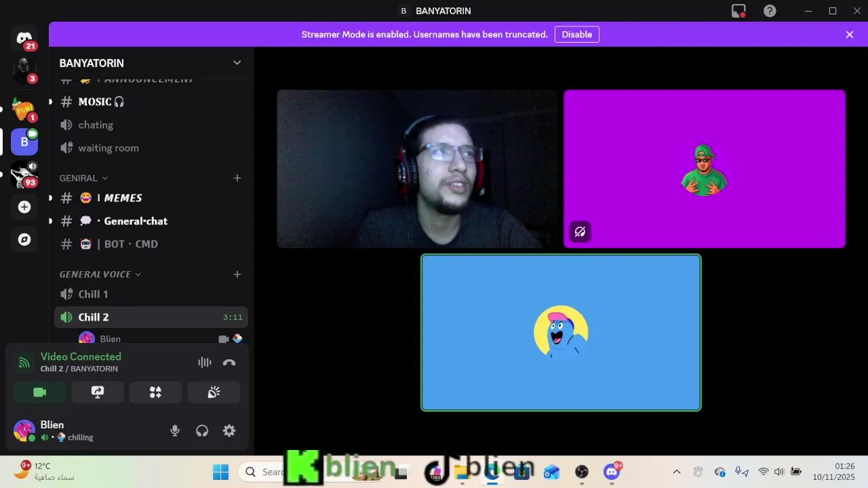The height and width of the screenshot is (488, 868).
Task: Show hidden system tray icons
Action: pos(676,472)
